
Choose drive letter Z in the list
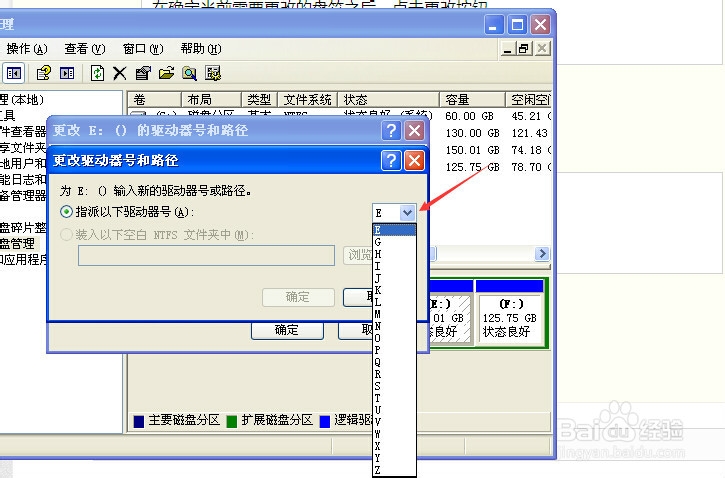click(x=394, y=470)
